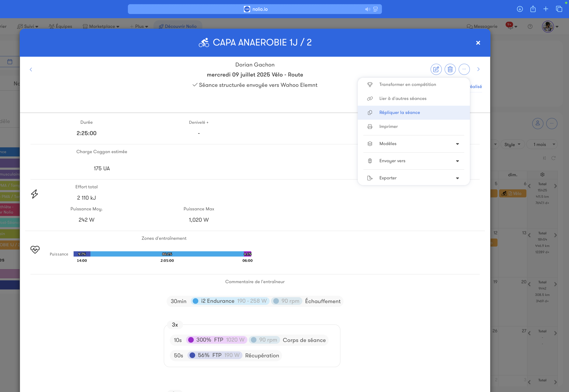The height and width of the screenshot is (392, 569).
Task: Click the 86.2% power zone bar
Action: point(167,254)
